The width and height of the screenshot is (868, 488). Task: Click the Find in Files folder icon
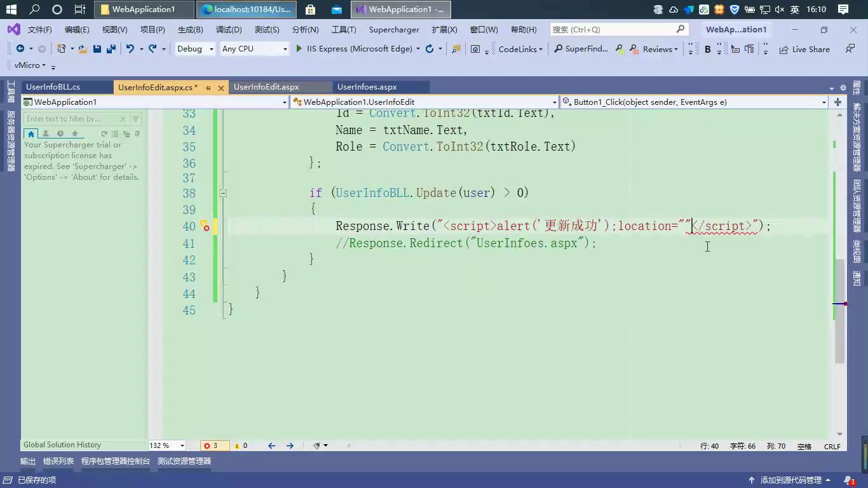(456, 49)
